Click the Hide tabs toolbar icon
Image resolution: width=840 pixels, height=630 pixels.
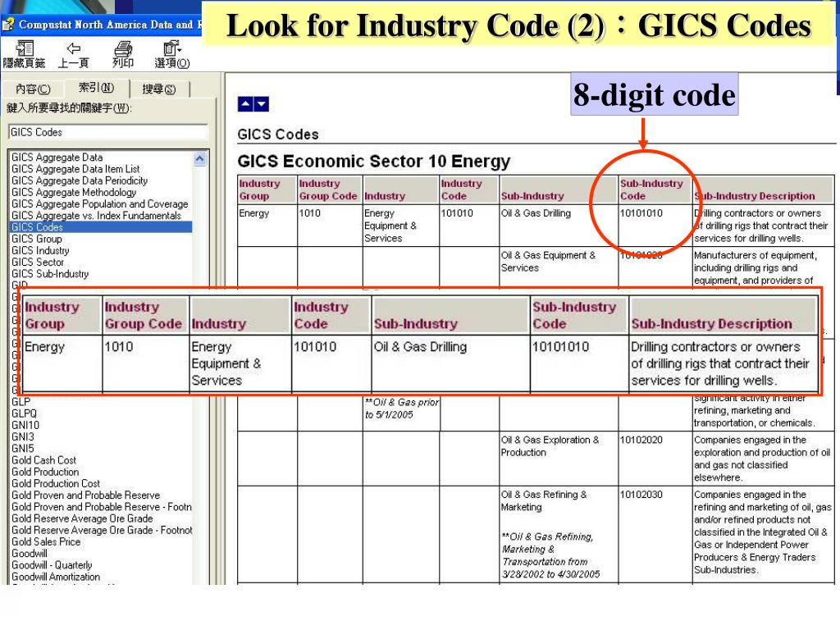(24, 55)
